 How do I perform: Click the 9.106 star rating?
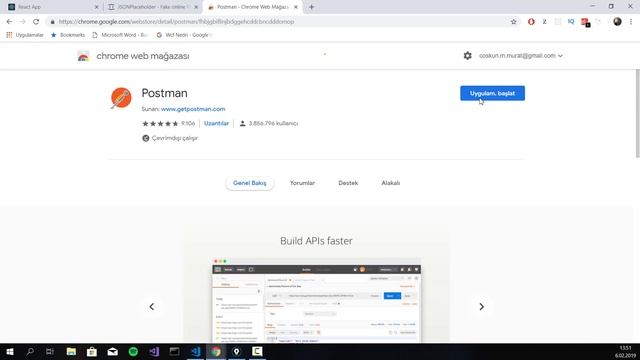click(168, 123)
